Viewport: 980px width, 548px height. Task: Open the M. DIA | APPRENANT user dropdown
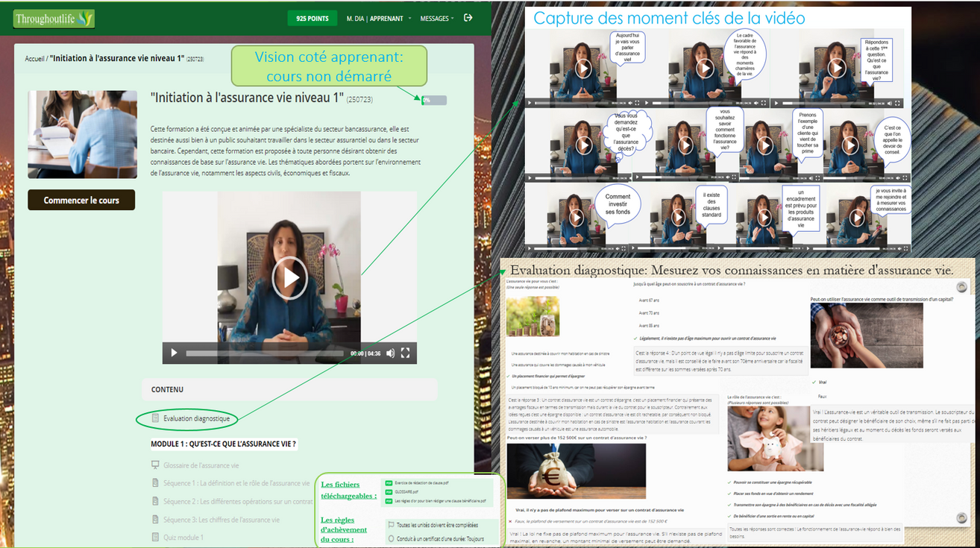[x=379, y=19]
